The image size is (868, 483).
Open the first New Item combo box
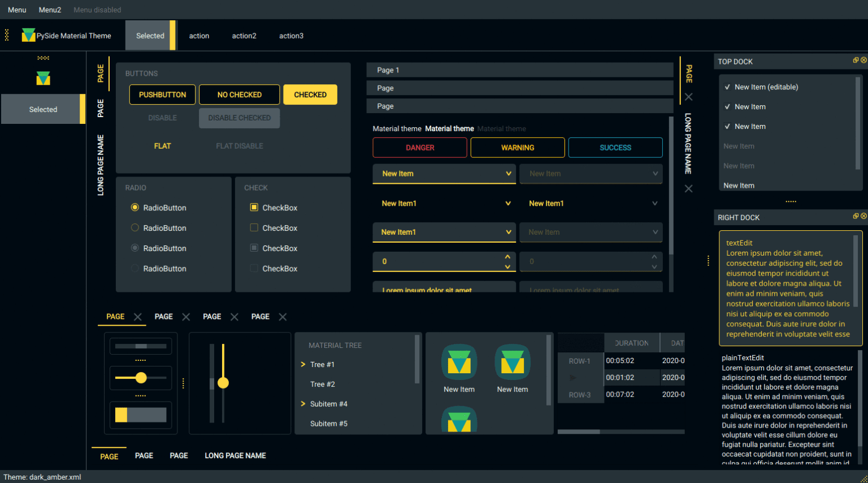click(444, 174)
